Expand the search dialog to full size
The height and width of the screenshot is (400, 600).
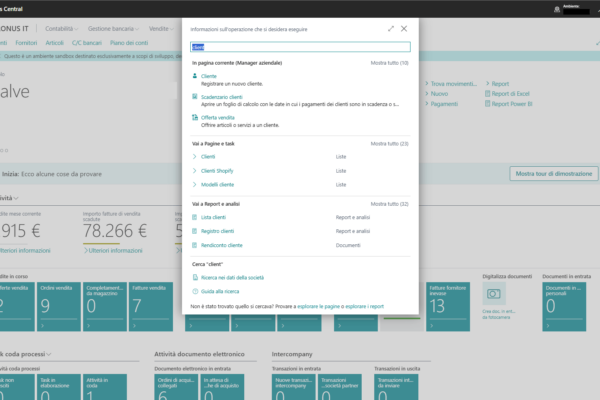(391, 29)
